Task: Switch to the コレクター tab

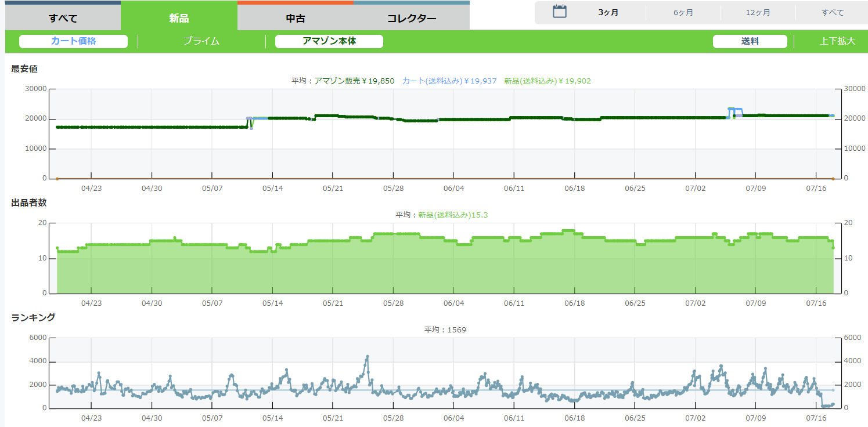Action: pyautogui.click(x=412, y=18)
